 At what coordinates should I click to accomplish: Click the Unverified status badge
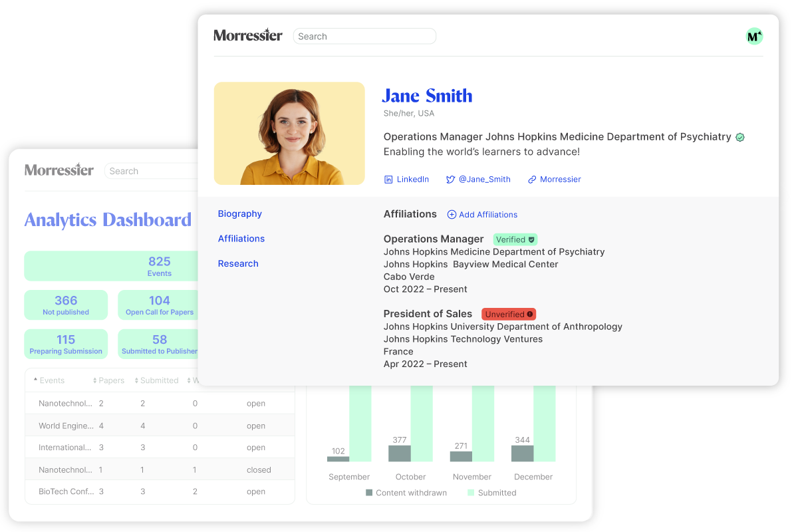point(509,315)
